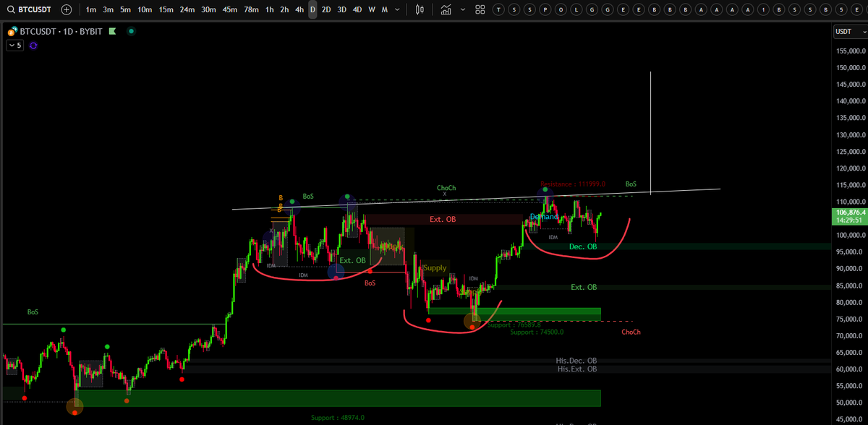Switch to the 5m timeframe
Screen dimensions: 868x425
[126, 9]
